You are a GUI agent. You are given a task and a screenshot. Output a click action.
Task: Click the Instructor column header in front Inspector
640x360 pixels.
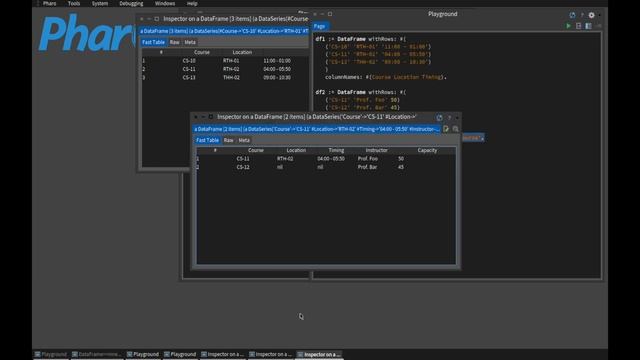tap(377, 150)
